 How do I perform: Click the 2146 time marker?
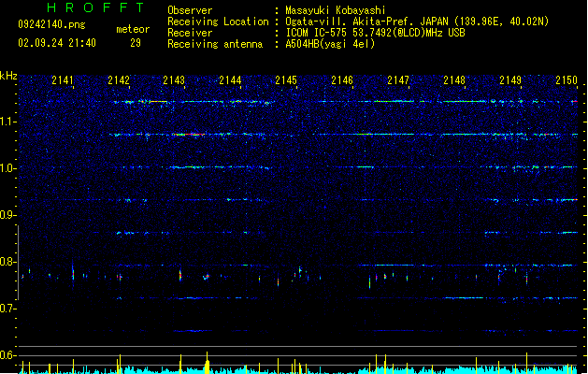(342, 80)
